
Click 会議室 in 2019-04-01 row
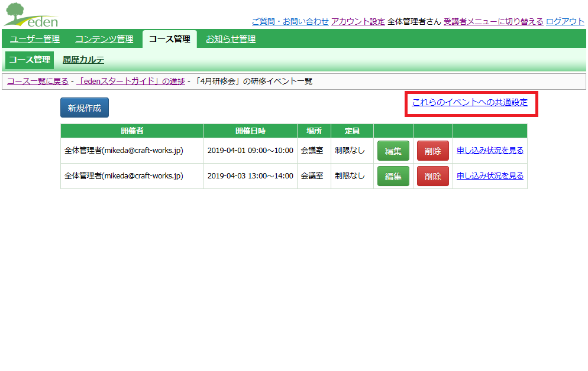coord(312,151)
